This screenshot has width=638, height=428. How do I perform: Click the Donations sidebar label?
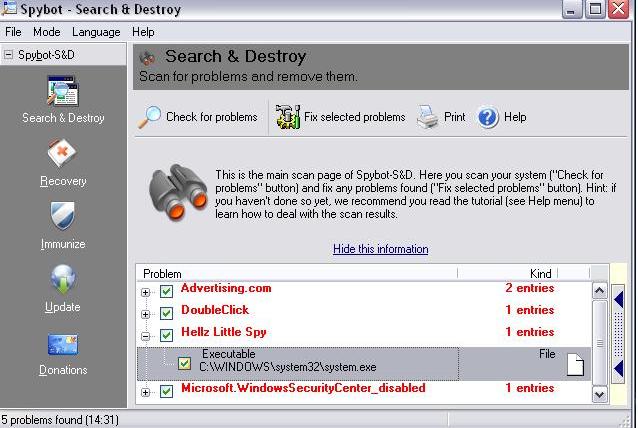click(x=63, y=370)
